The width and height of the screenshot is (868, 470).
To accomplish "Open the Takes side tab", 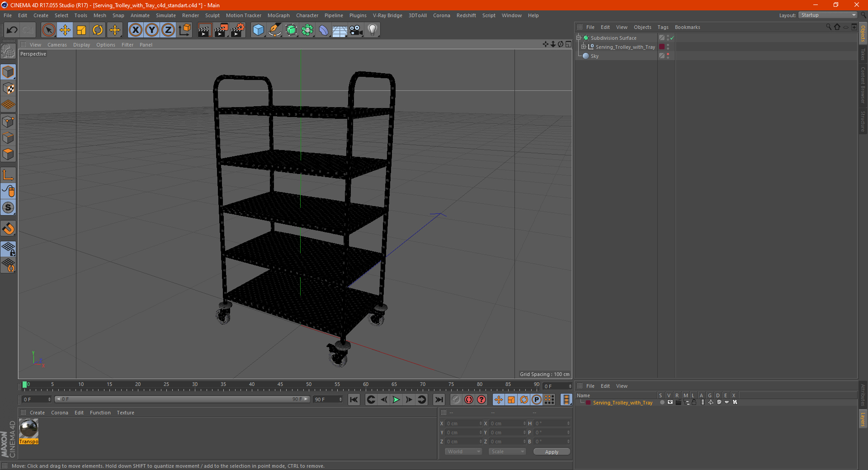I will pyautogui.click(x=863, y=54).
